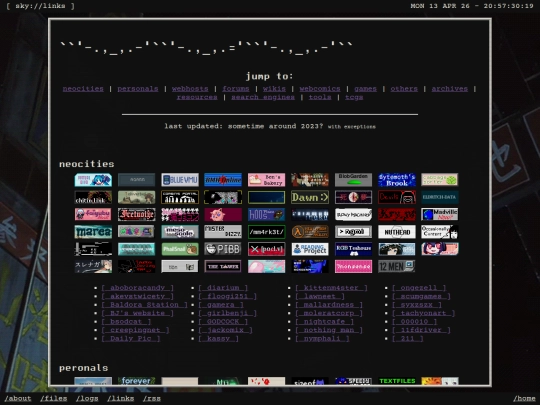Visit the creepingnet link

coord(135,330)
